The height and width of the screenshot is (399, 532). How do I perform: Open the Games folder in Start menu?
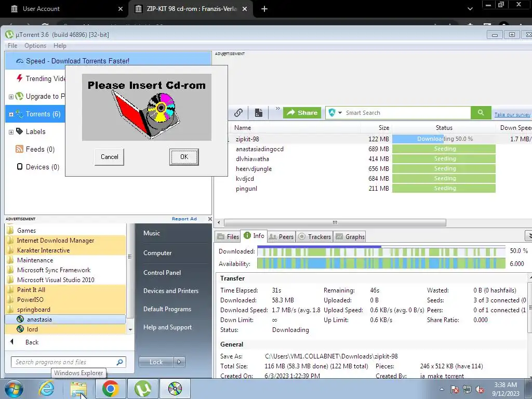pos(65,230)
